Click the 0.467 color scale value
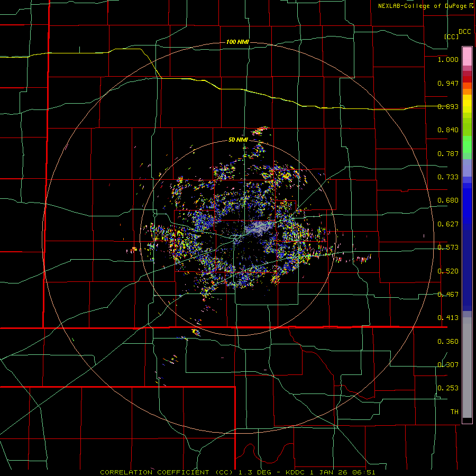The width and height of the screenshot is (476, 476). (x=448, y=295)
